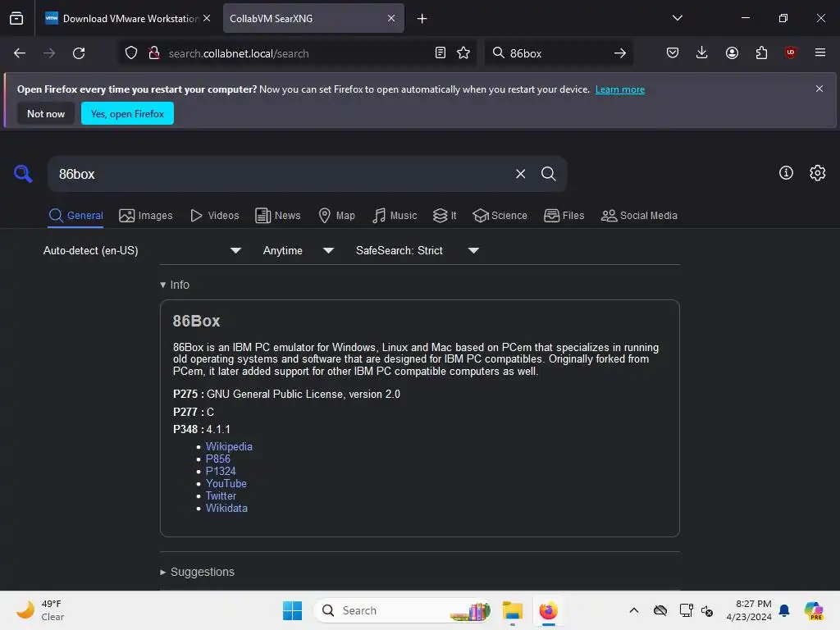Close the CollabVM SearXNG tab

coord(391,18)
